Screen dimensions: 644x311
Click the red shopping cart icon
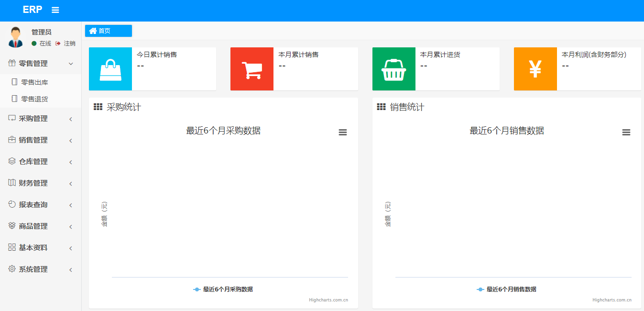pyautogui.click(x=252, y=69)
